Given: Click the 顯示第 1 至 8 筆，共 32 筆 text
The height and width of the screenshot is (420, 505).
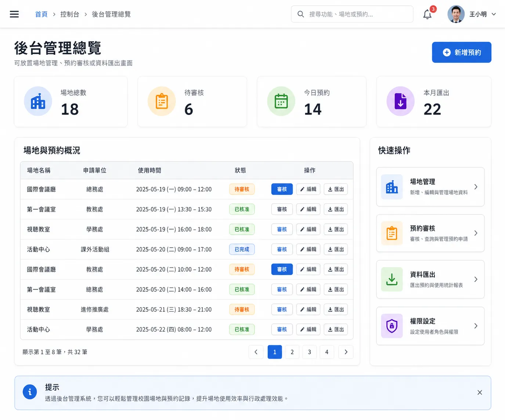Looking at the screenshot, I should click(55, 352).
